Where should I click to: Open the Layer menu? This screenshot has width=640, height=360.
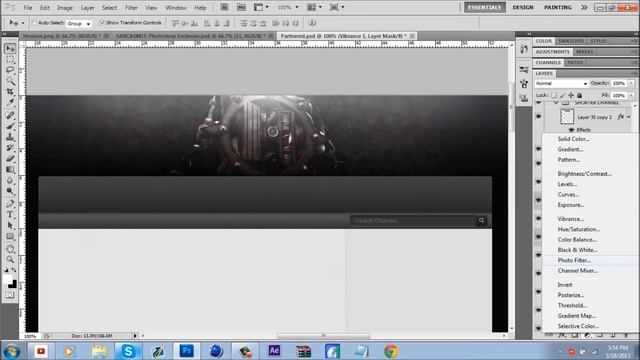point(87,8)
